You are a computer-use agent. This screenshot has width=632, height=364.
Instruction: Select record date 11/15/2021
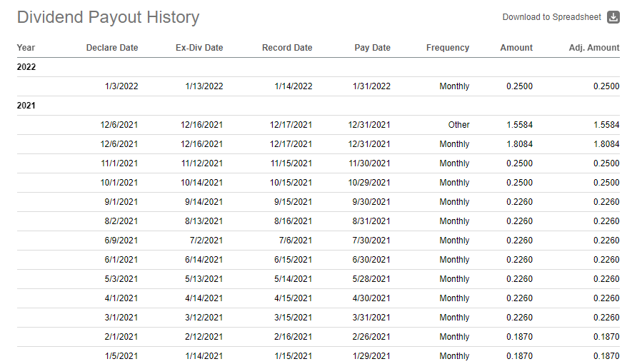click(x=291, y=163)
